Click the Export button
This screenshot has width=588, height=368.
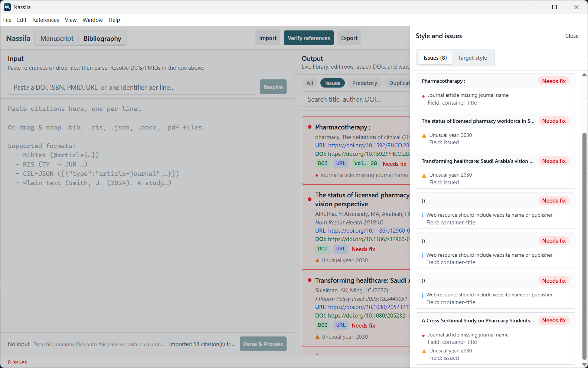349,38
